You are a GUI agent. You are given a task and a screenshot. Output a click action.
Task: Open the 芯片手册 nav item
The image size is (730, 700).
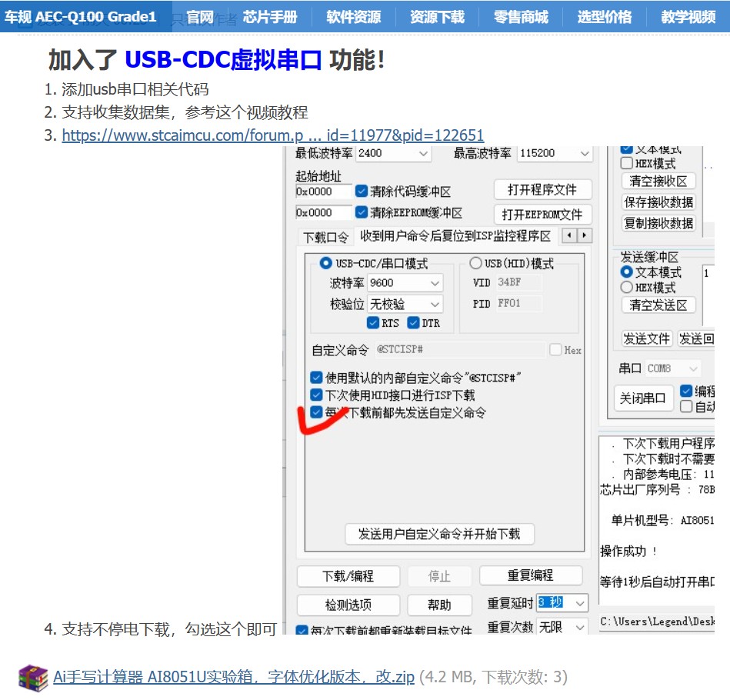tap(270, 17)
